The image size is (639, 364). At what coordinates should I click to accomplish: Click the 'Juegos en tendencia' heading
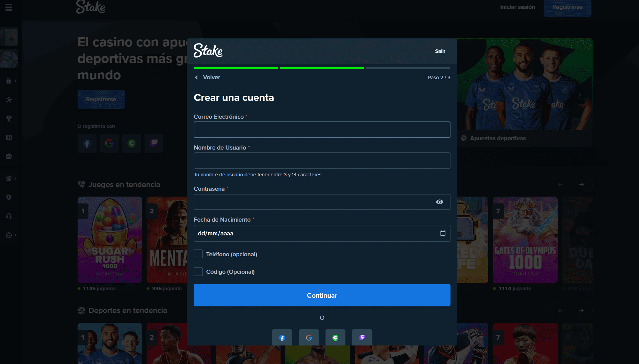pyautogui.click(x=124, y=185)
